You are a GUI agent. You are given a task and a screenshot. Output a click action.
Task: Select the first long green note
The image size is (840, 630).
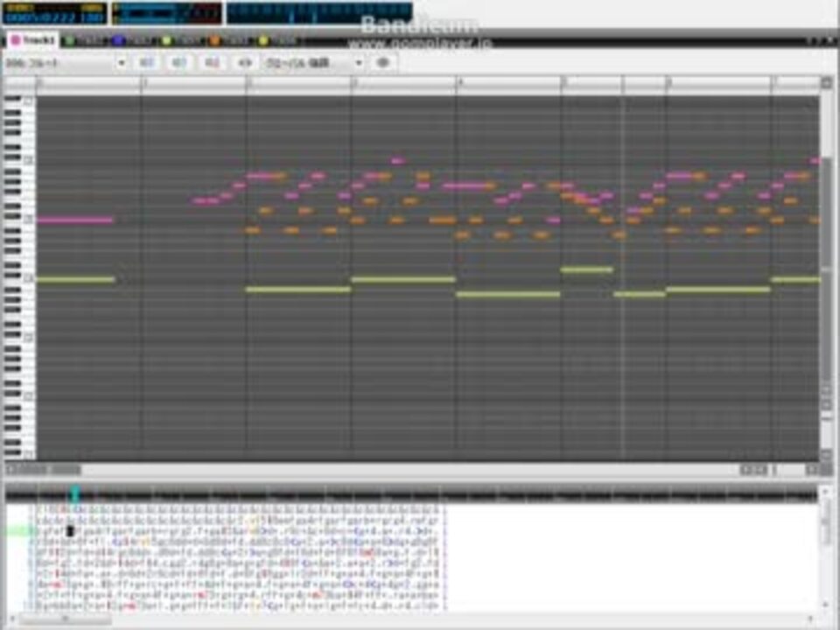click(x=75, y=279)
